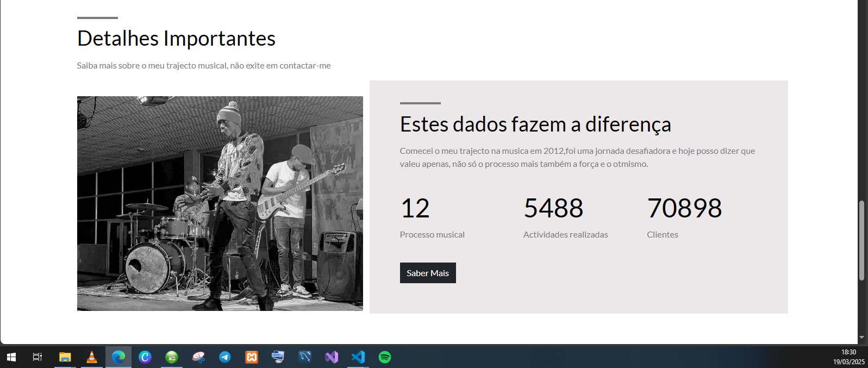
Task: Open the Canva app from taskbar
Action: coord(145,357)
